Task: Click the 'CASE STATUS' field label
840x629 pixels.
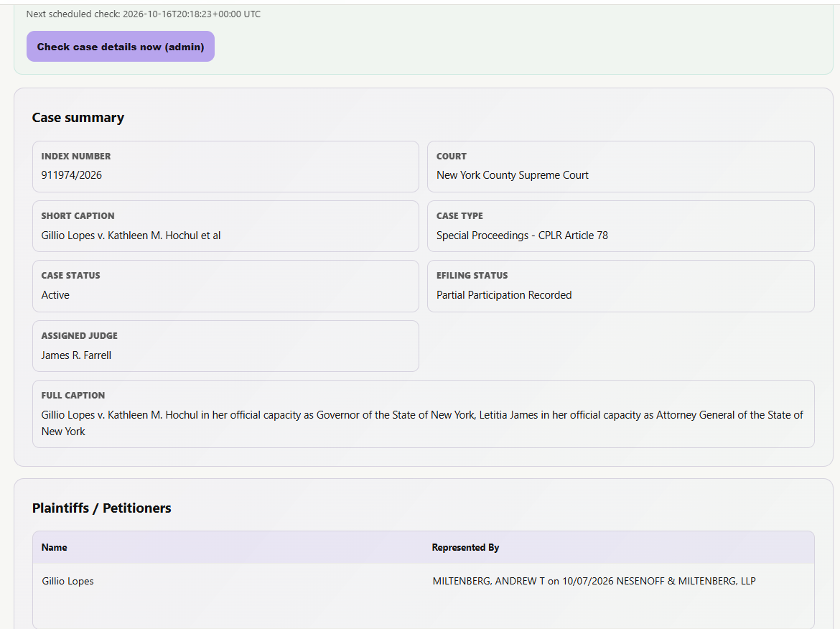Action: pyautogui.click(x=70, y=275)
